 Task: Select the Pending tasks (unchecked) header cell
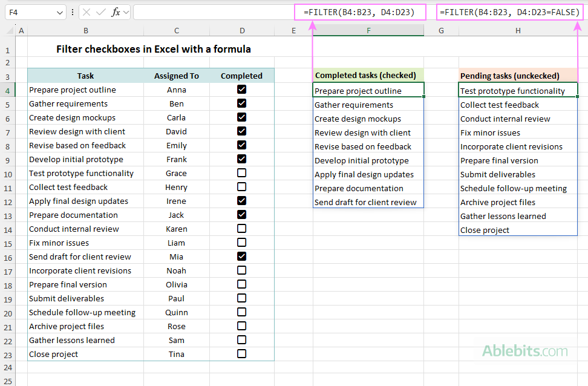tap(518, 76)
